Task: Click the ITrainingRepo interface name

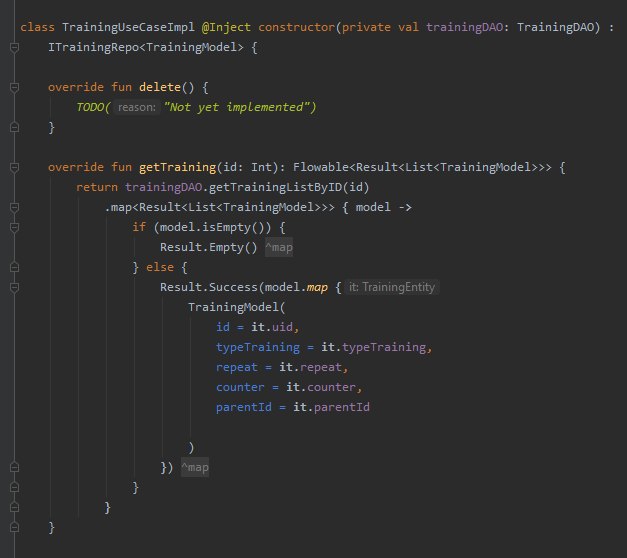Action: coord(93,47)
